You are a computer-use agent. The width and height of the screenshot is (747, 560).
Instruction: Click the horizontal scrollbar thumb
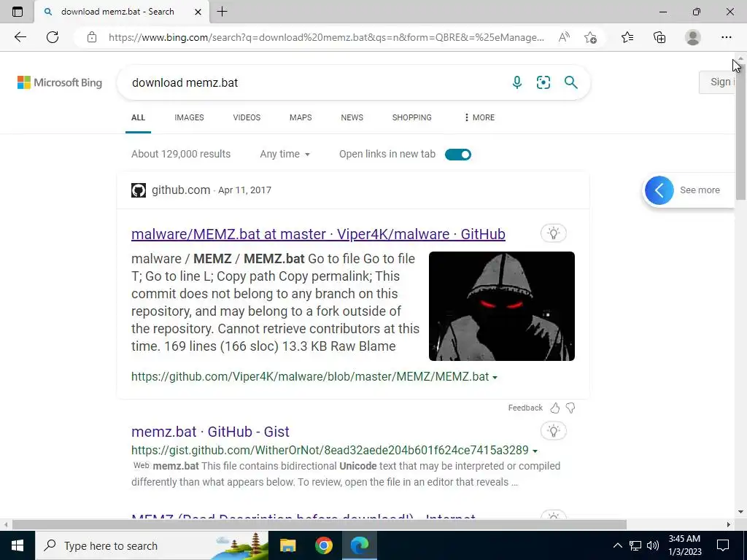tap(320, 524)
